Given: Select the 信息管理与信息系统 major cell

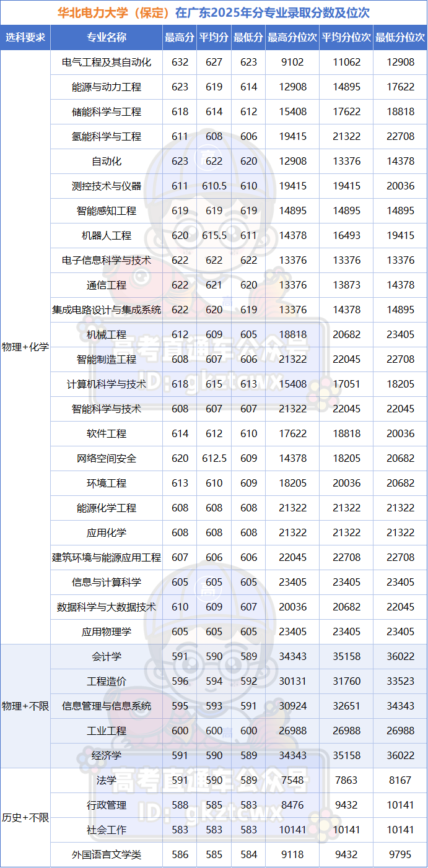Looking at the screenshot, I should click(x=107, y=706).
